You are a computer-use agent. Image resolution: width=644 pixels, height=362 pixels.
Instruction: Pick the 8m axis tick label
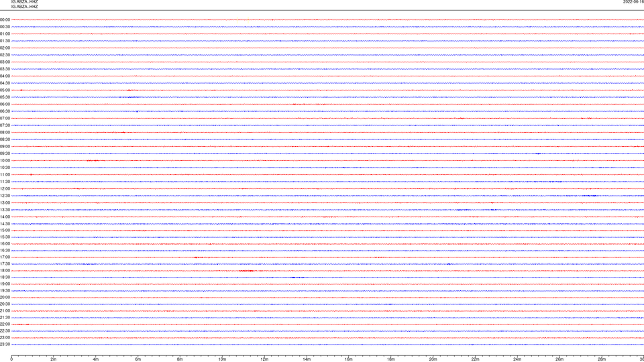(x=180, y=359)
